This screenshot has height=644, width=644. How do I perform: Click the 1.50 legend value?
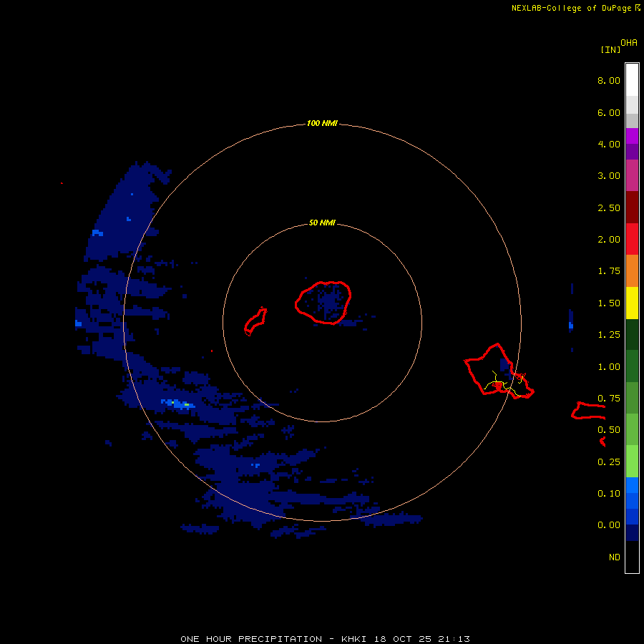click(x=609, y=303)
